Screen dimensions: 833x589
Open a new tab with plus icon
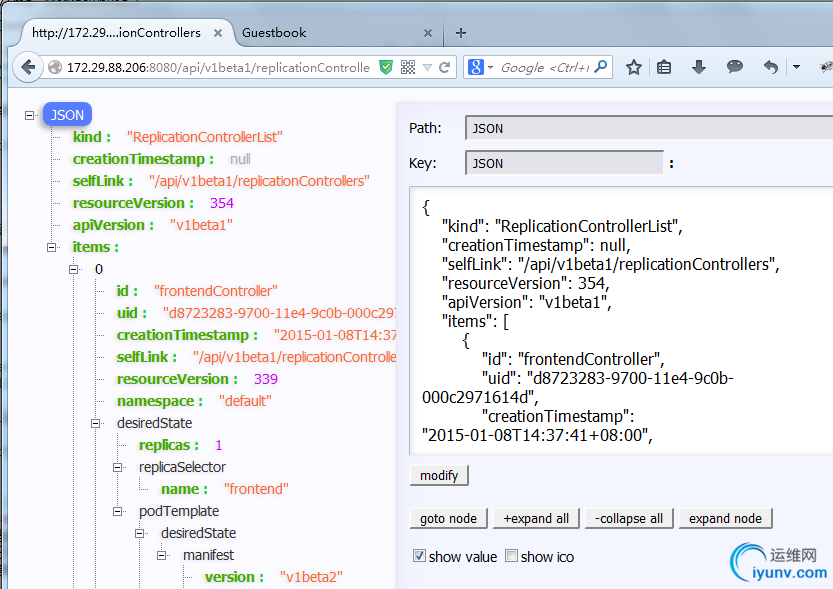click(461, 32)
